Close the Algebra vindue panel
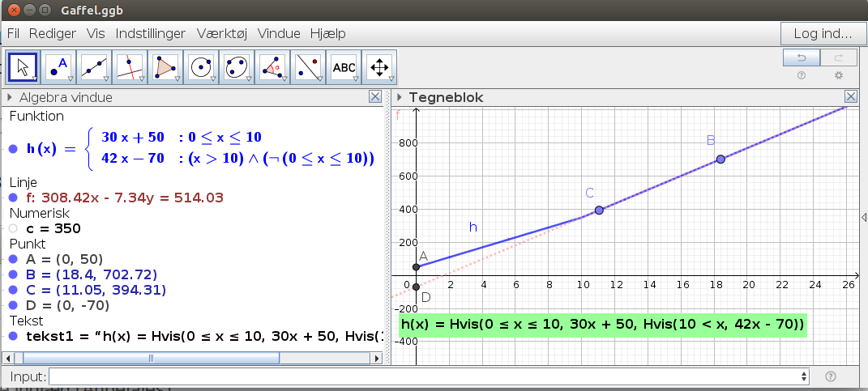This screenshot has height=391, width=868. pos(375,97)
